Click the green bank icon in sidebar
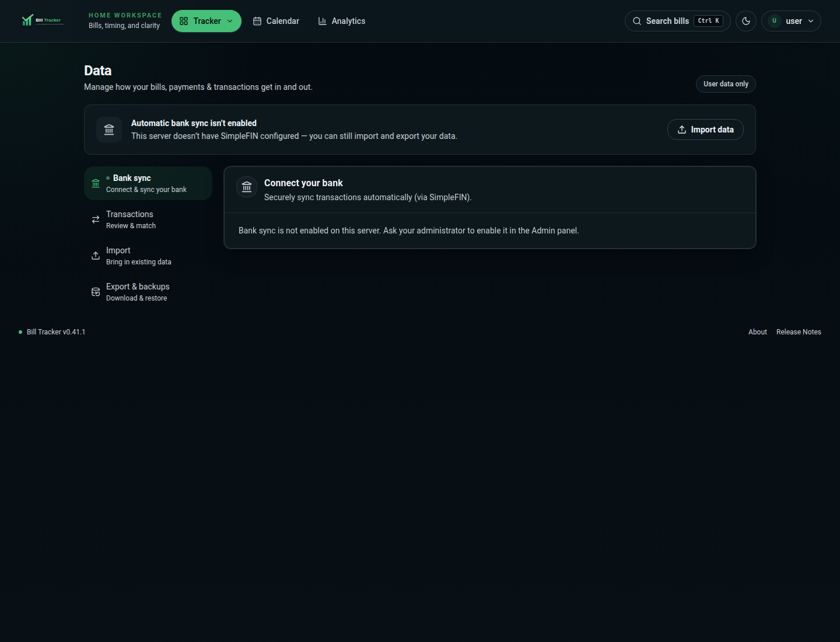This screenshot has width=840, height=642. (x=96, y=183)
